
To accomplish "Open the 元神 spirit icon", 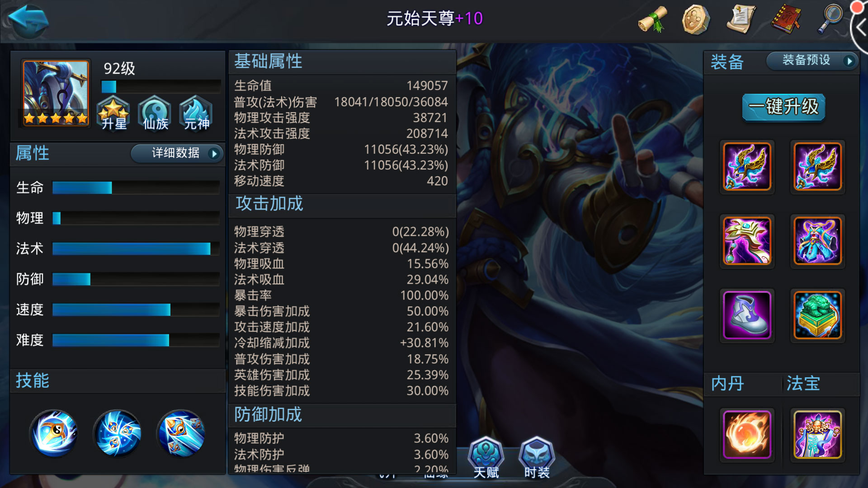I will click(x=196, y=113).
